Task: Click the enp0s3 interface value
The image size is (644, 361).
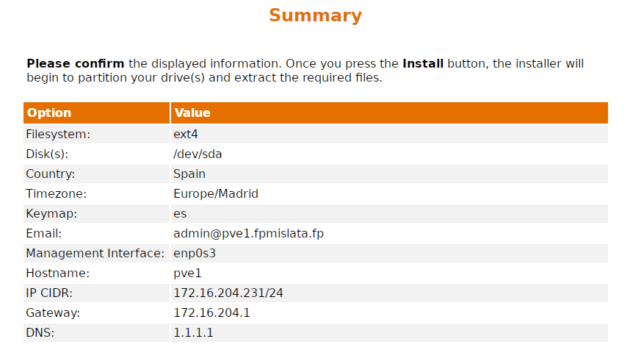Action: point(195,254)
